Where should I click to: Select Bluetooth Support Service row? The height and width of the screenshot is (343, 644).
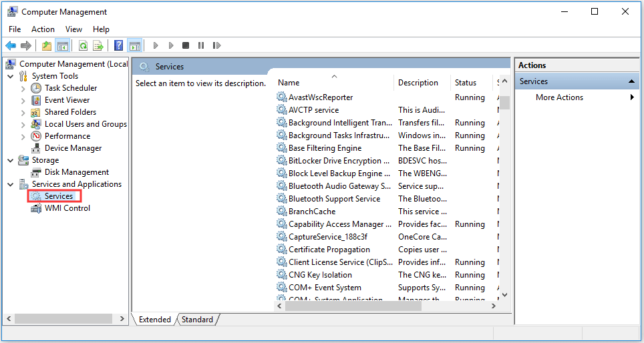click(x=386, y=199)
